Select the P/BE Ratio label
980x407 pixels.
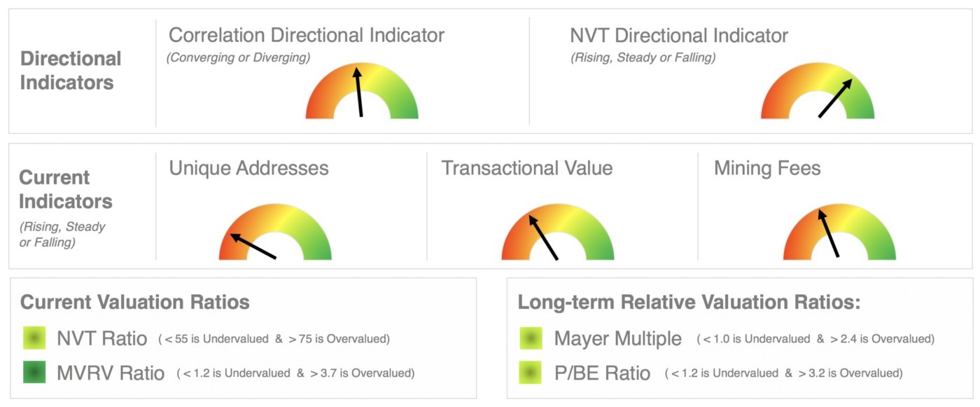tap(602, 373)
